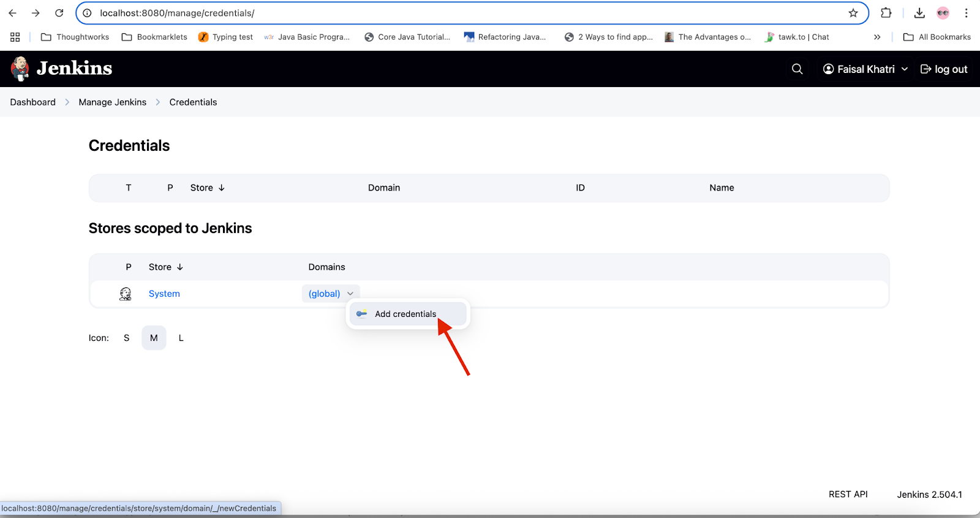980x518 pixels.
Task: Open the tawk.to | Chat bookmark
Action: 797,37
